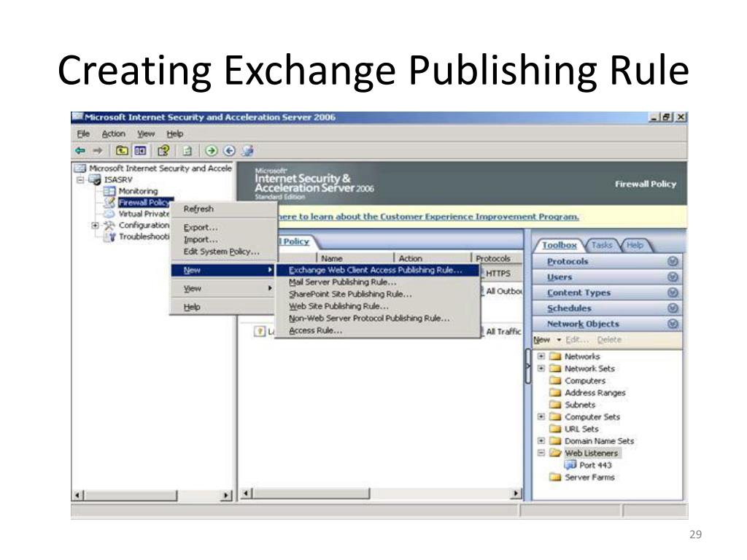The width and height of the screenshot is (747, 560).
Task: Click the Monitoring node icon
Action: click(109, 191)
